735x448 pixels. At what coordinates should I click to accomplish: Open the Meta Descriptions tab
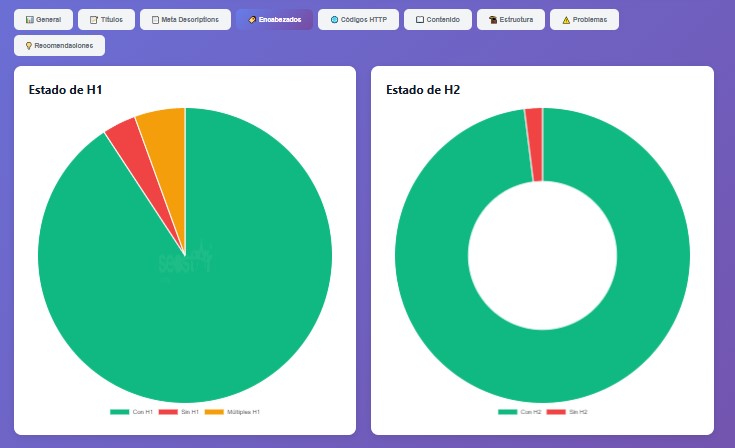click(x=185, y=20)
